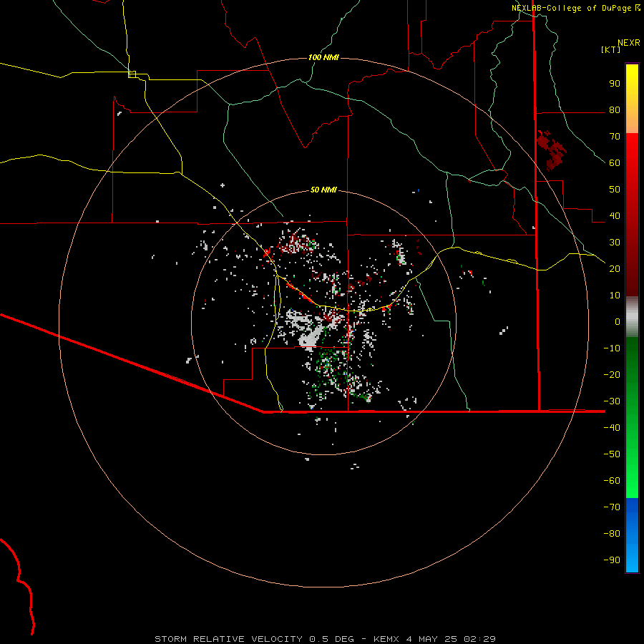Click the NEXR label above the scale

[629, 42]
